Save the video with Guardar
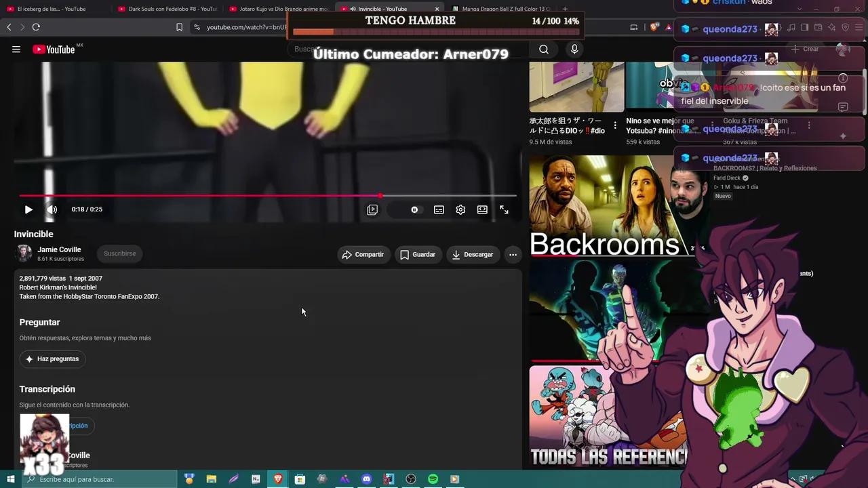Screen dimensions: 868x488 (418, 254)
